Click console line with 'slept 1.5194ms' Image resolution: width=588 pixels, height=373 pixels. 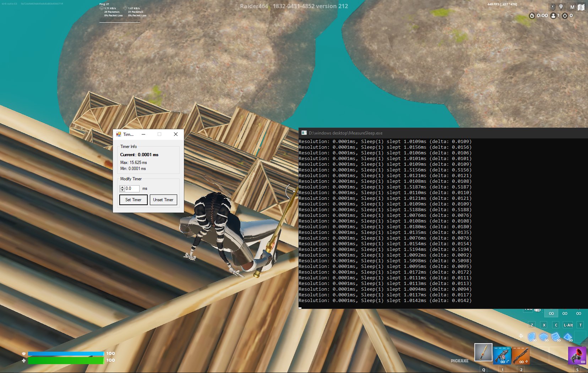coord(385,249)
